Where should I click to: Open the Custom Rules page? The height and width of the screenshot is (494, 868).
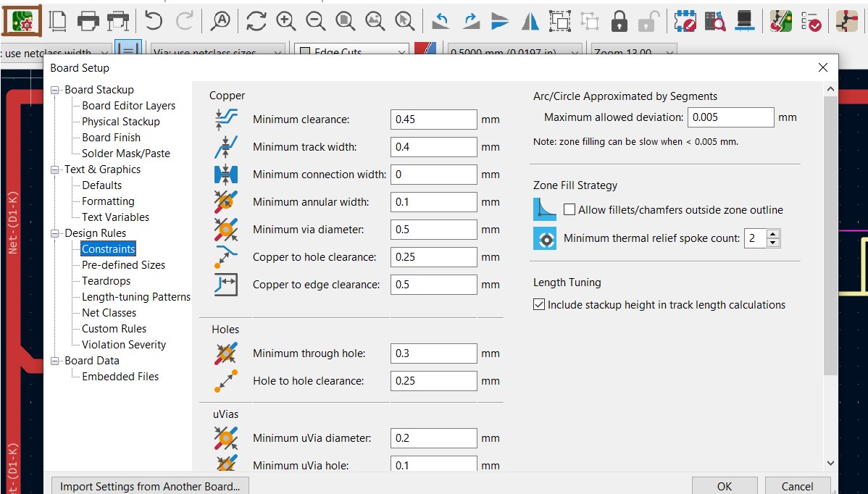114,329
